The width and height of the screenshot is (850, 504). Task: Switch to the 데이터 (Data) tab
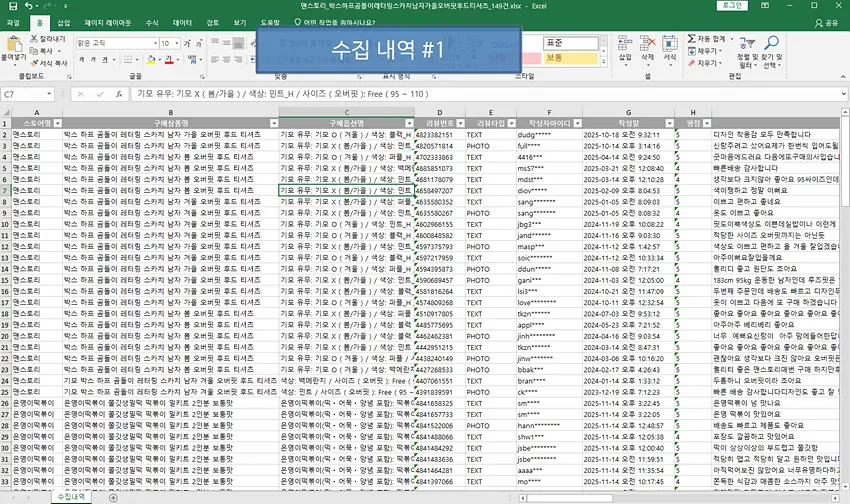[182, 23]
